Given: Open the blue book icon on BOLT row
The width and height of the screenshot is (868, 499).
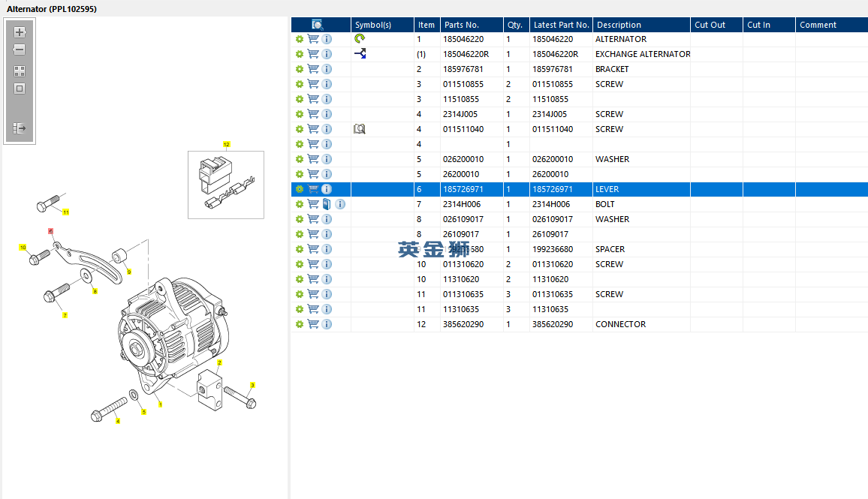Looking at the screenshot, I should [327, 204].
